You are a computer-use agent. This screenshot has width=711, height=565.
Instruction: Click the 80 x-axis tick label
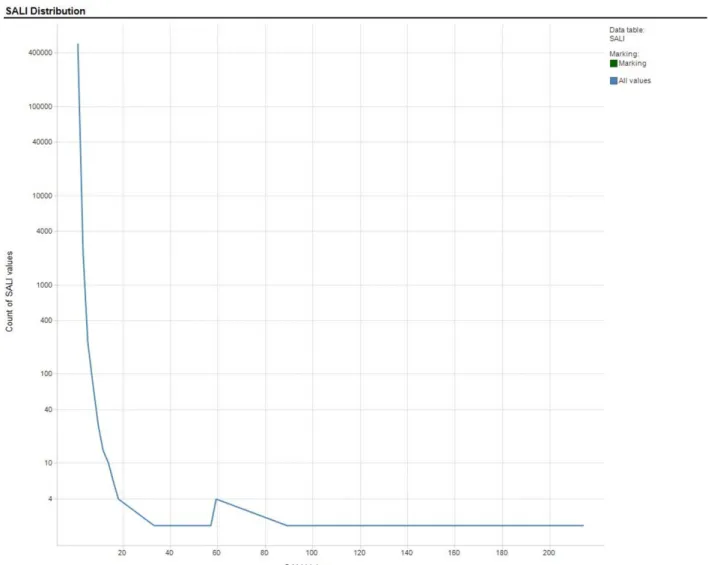tap(264, 553)
